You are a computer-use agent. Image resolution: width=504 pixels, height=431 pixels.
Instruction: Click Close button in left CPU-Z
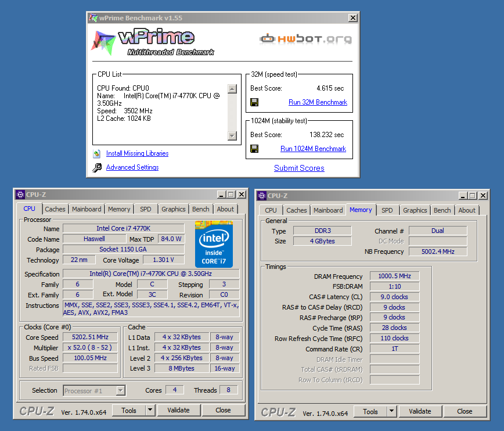pos(223,410)
